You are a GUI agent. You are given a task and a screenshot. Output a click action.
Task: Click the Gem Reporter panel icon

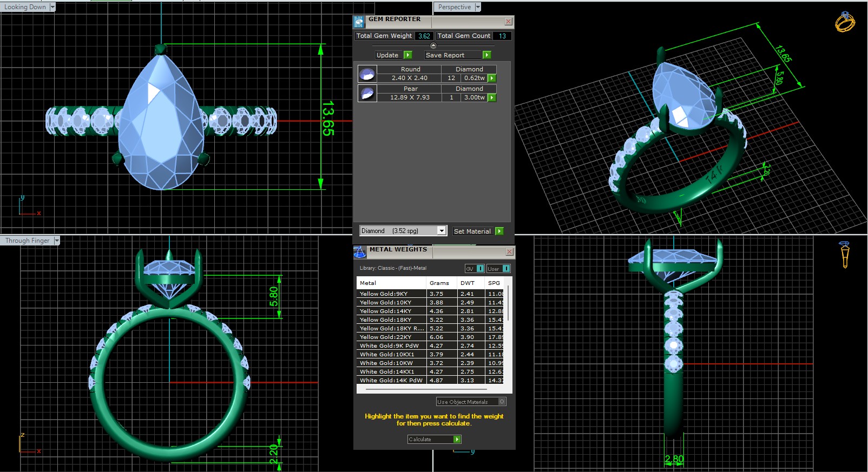[x=359, y=22]
